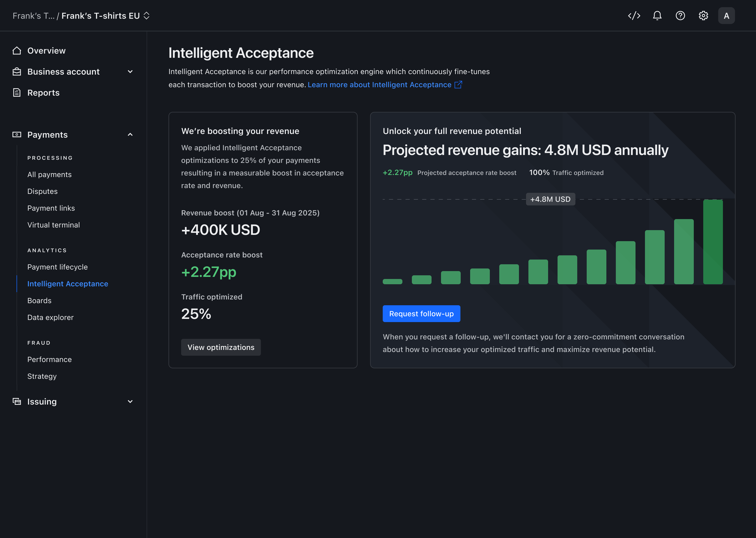756x538 pixels.
Task: Open Boards analytics page
Action: coord(39,301)
